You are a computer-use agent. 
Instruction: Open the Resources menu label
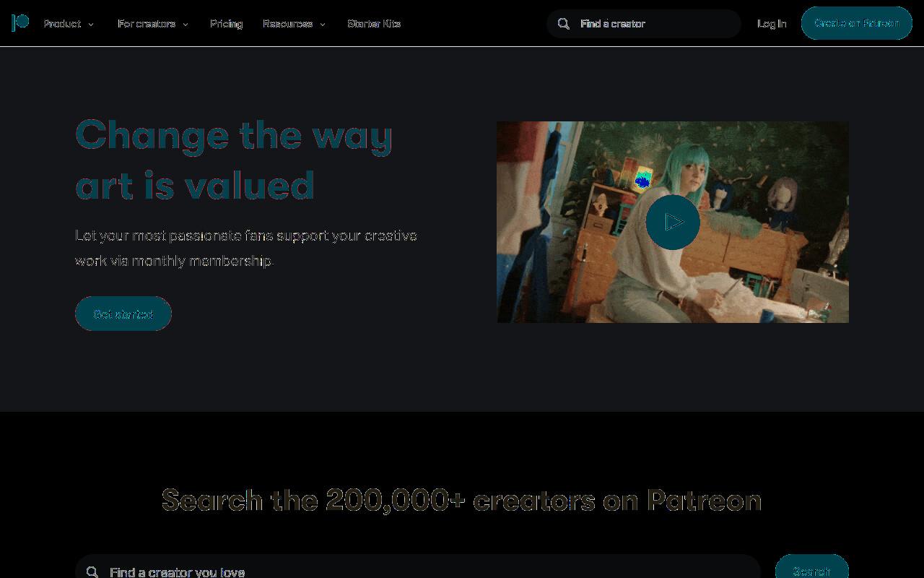click(x=287, y=24)
